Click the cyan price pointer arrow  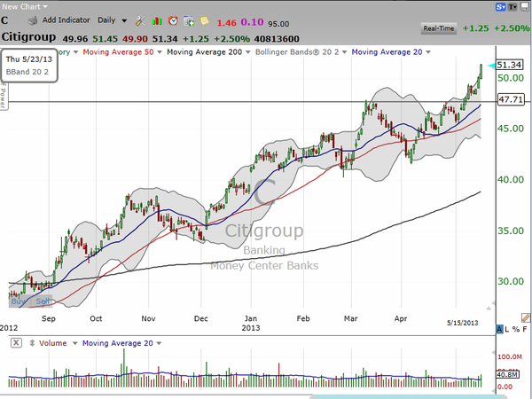(x=491, y=66)
